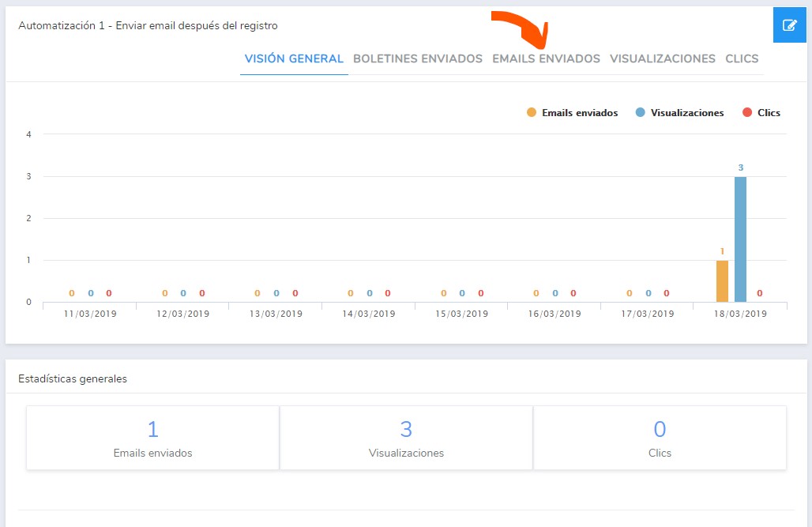Click the Automatización 1 title text
This screenshot has height=527, width=812.
tap(148, 25)
